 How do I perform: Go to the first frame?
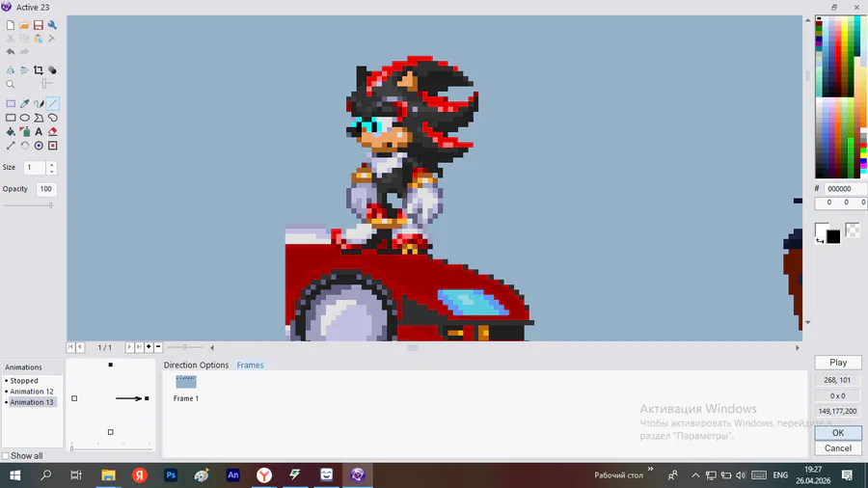coord(70,347)
